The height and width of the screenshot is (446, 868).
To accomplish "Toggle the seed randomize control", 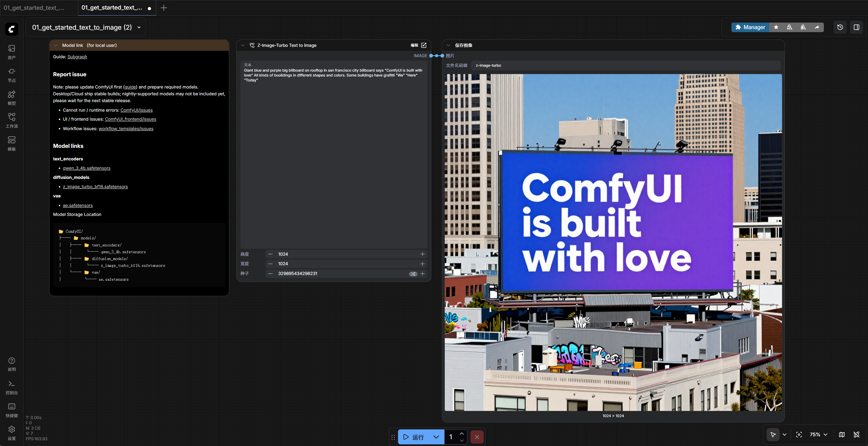I will pyautogui.click(x=413, y=274).
